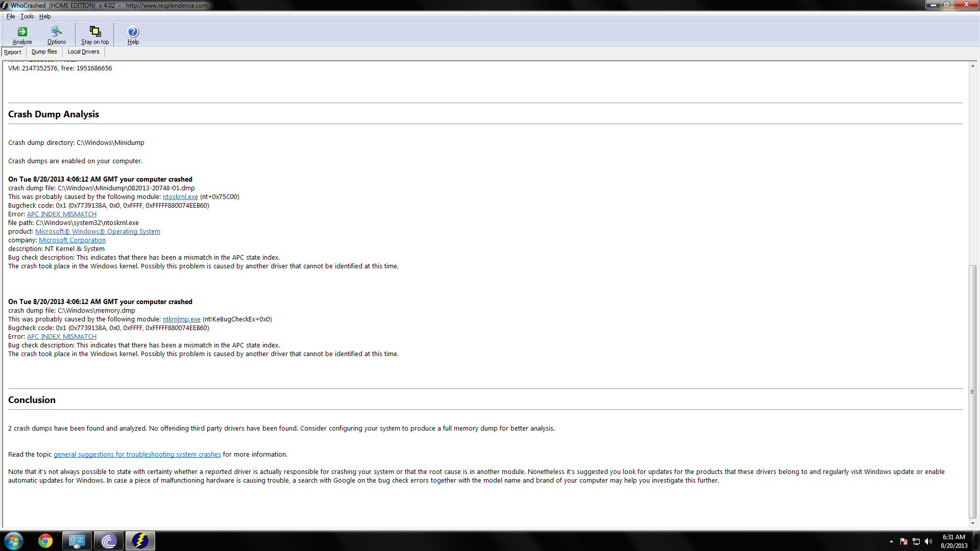Select the Report tab
This screenshot has width=980, height=551.
click(13, 52)
